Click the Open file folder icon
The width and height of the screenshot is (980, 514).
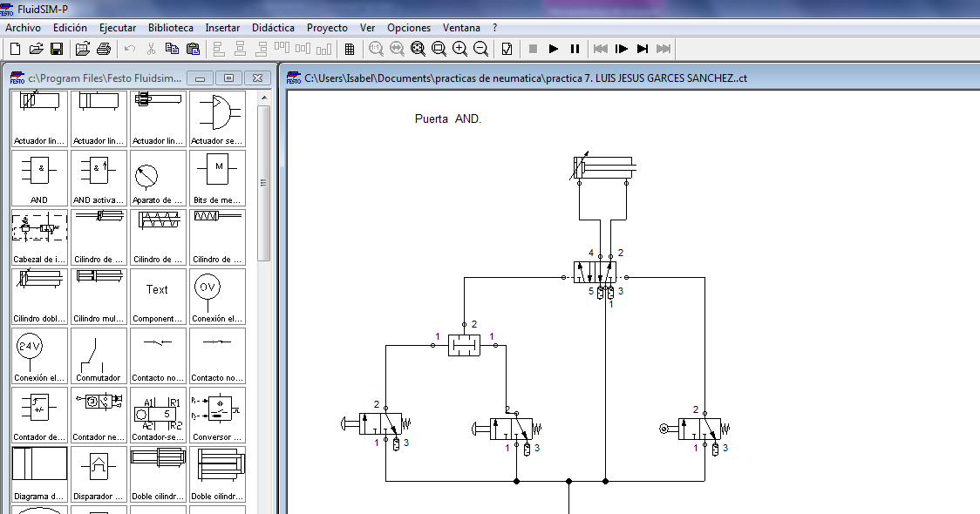[x=37, y=49]
